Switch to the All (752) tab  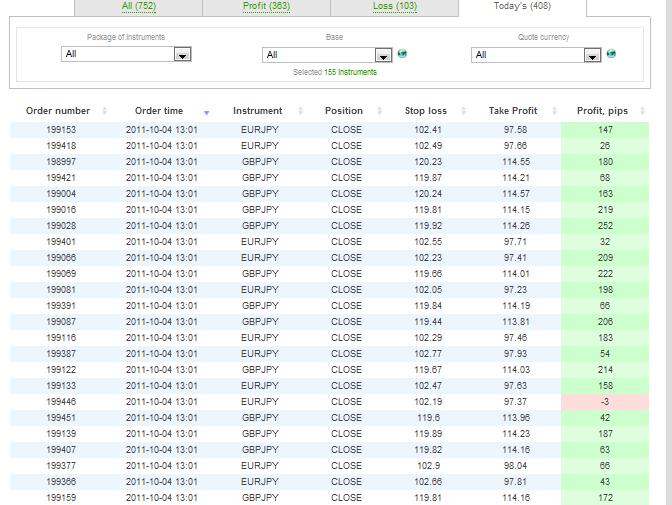(x=138, y=6)
